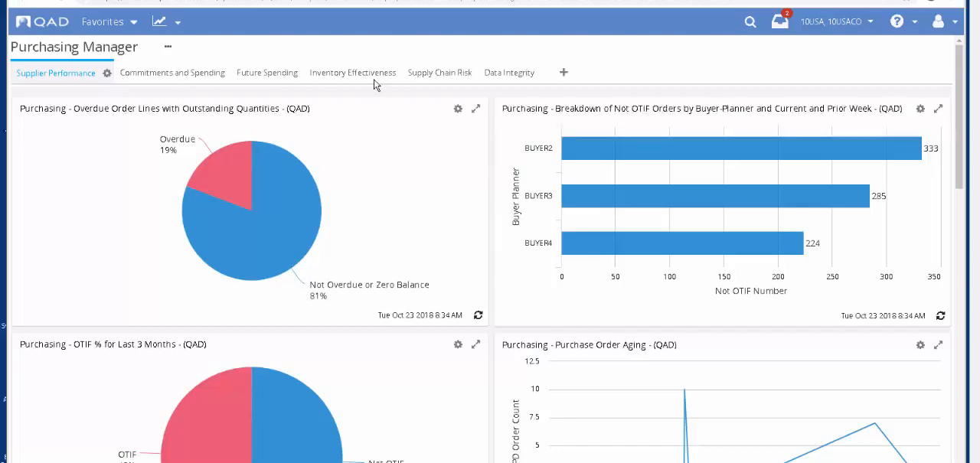The height and width of the screenshot is (463, 980).
Task: Switch to Data Integrity tab
Action: click(509, 73)
